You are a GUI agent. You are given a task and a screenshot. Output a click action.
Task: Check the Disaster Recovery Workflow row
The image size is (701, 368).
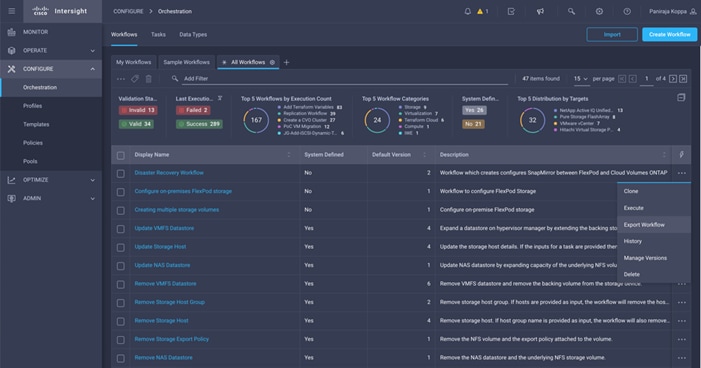121,173
